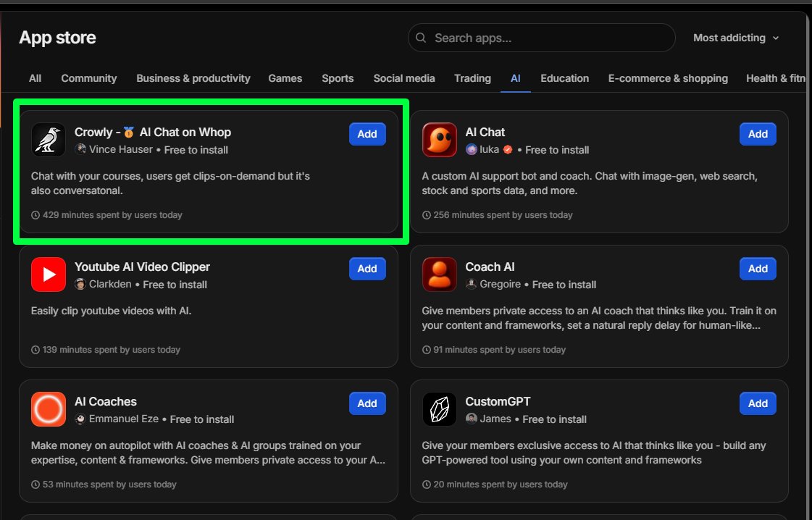Click 'Easily clip youtube videos with AI.'
Screen dimensions: 812x520
click(x=112, y=311)
